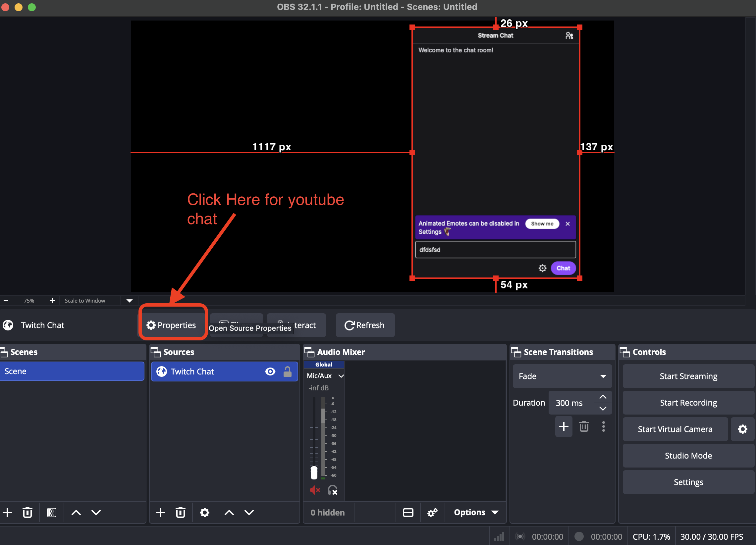Open scene filters icon in Scenes toolbar
The image size is (756, 545).
click(x=51, y=512)
